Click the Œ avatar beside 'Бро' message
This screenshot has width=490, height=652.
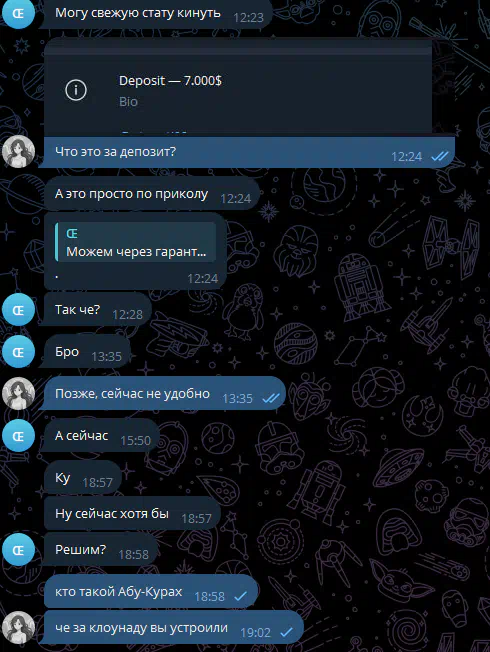tap(18, 352)
